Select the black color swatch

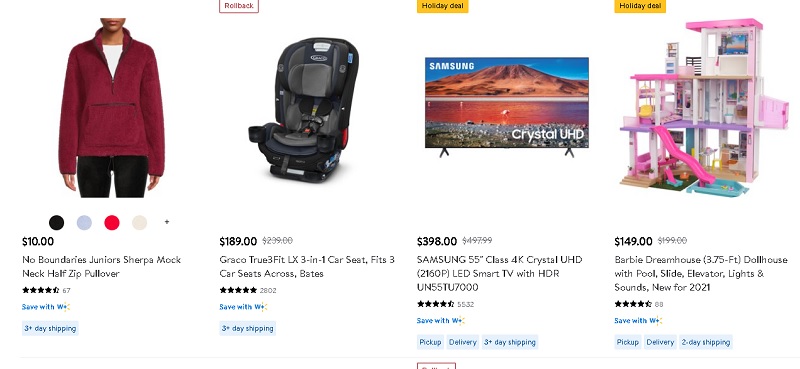click(x=57, y=223)
